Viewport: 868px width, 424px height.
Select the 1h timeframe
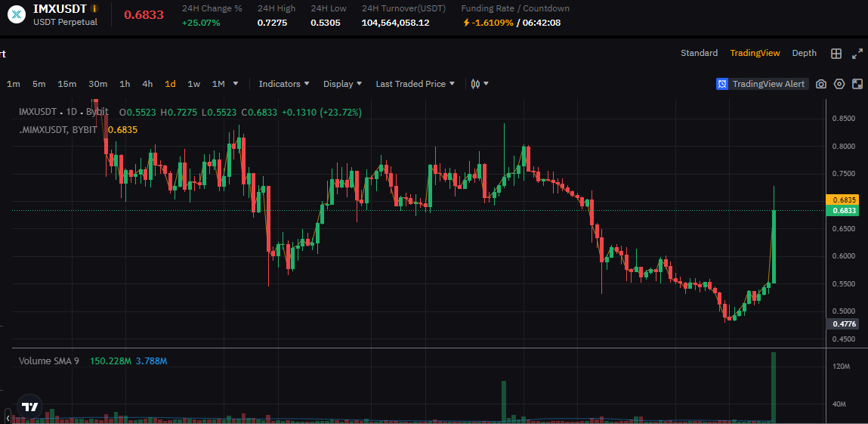click(x=125, y=84)
